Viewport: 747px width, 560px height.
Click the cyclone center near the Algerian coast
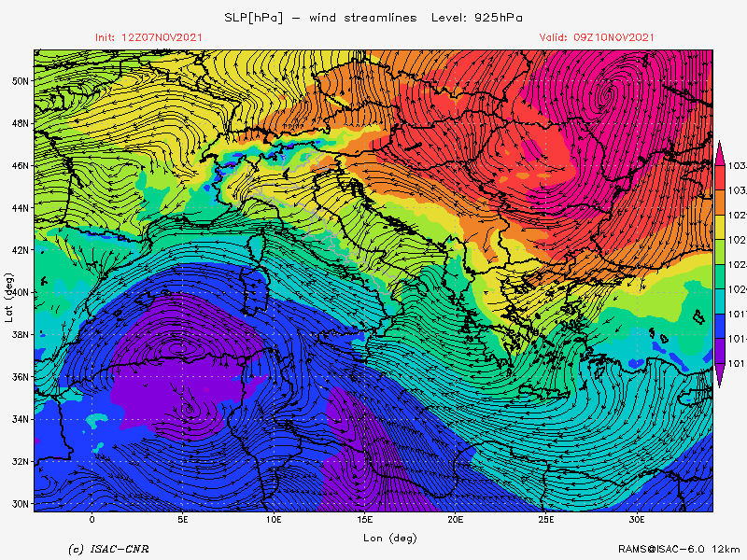177,348
